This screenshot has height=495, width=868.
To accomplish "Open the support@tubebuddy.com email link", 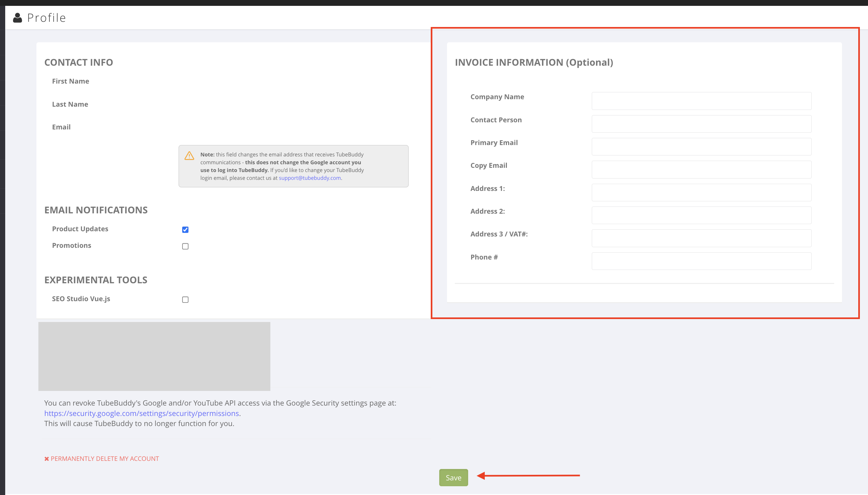I will pyautogui.click(x=310, y=178).
